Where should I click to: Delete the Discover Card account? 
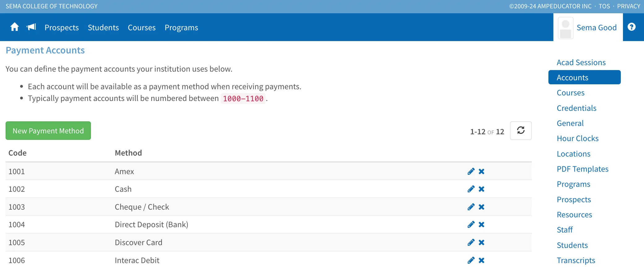coord(482,242)
